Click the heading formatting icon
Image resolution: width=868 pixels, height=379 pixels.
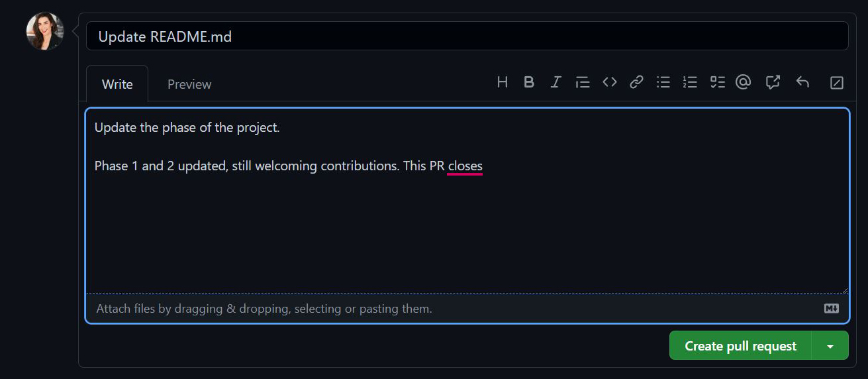pos(503,82)
